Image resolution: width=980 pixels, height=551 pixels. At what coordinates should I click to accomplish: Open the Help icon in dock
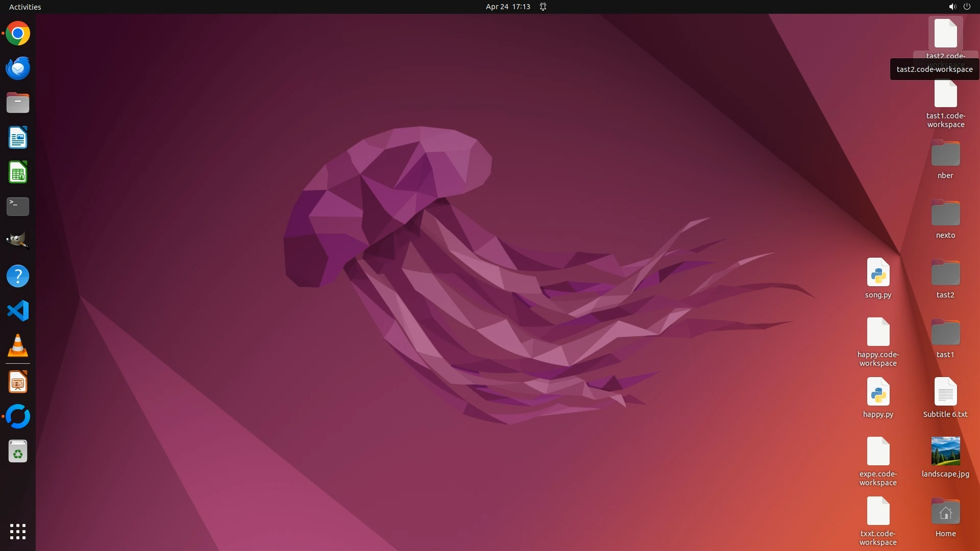point(18,276)
